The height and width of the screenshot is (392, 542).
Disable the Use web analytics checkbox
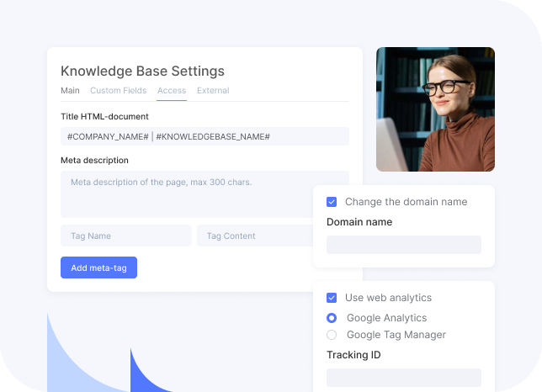(x=332, y=298)
